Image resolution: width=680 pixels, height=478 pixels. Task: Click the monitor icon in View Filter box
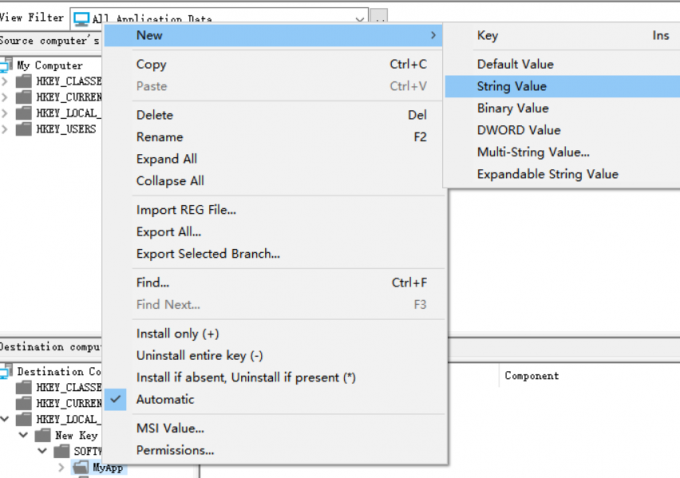(x=80, y=18)
